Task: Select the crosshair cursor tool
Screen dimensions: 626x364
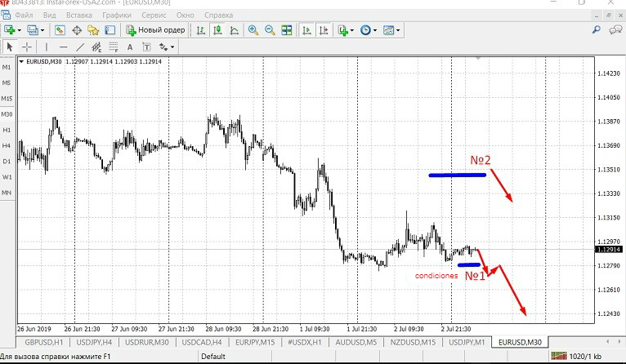Action: [x=27, y=47]
